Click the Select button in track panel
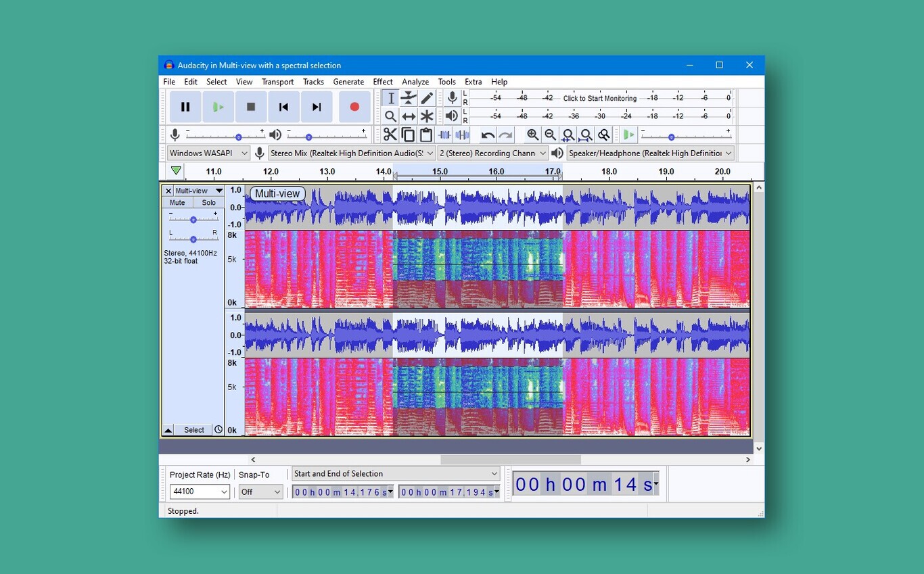This screenshot has height=574, width=924. click(x=193, y=430)
